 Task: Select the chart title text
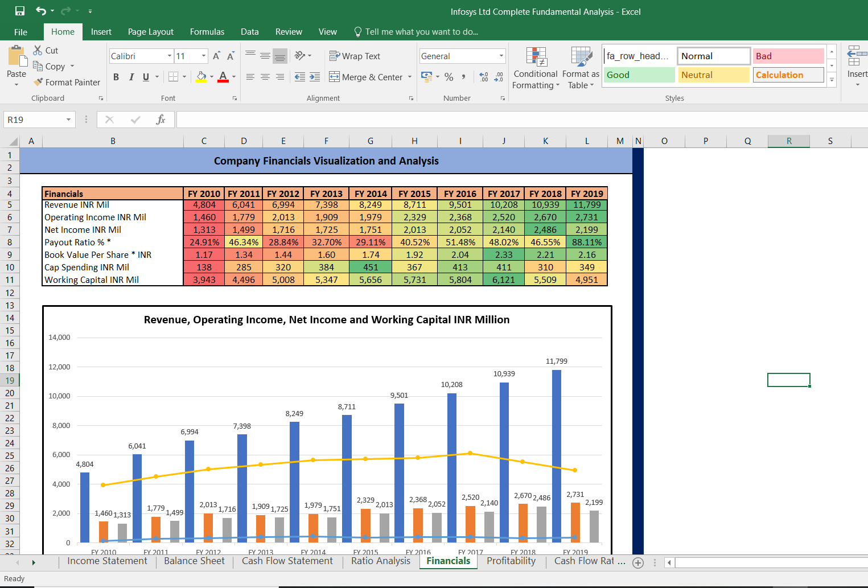click(327, 320)
